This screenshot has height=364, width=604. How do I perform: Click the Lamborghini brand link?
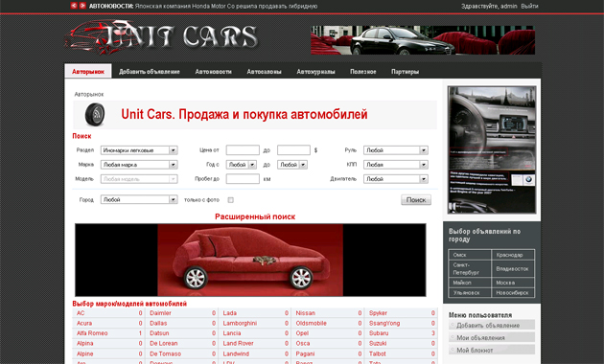[240, 323]
